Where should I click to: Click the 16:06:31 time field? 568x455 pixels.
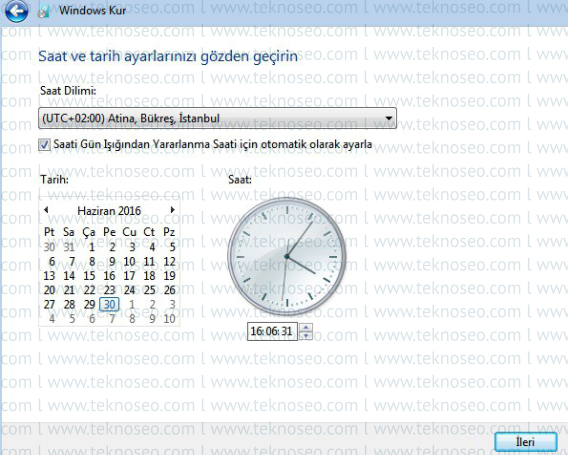(x=272, y=331)
